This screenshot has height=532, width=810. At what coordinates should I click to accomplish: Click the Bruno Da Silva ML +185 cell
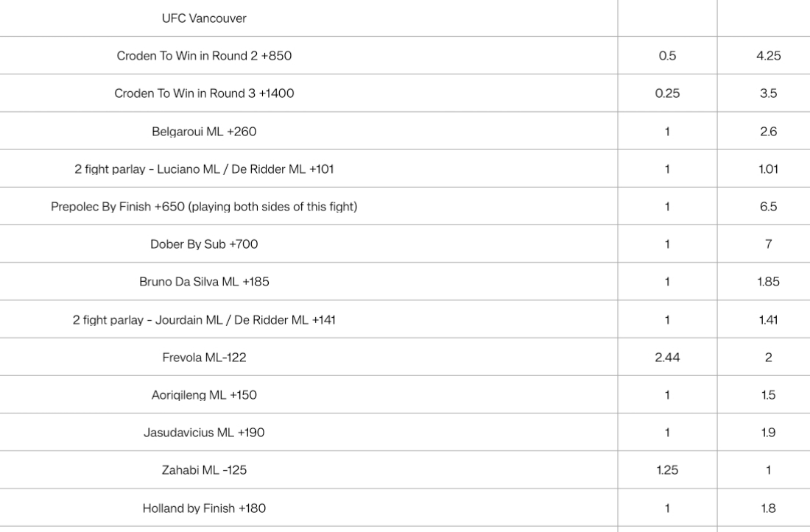204,282
